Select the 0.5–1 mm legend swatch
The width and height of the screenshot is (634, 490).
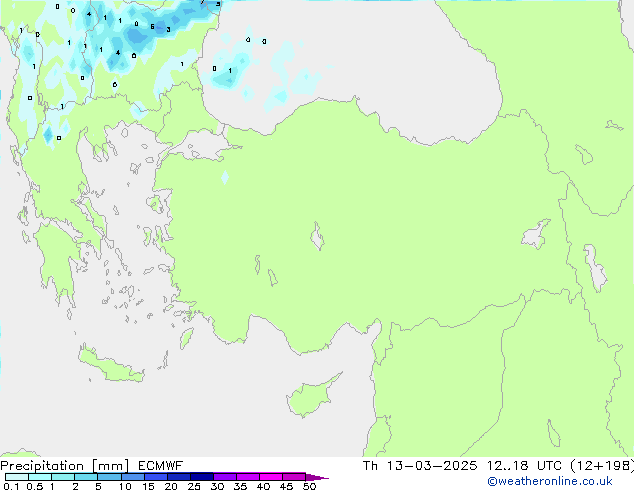(40, 477)
